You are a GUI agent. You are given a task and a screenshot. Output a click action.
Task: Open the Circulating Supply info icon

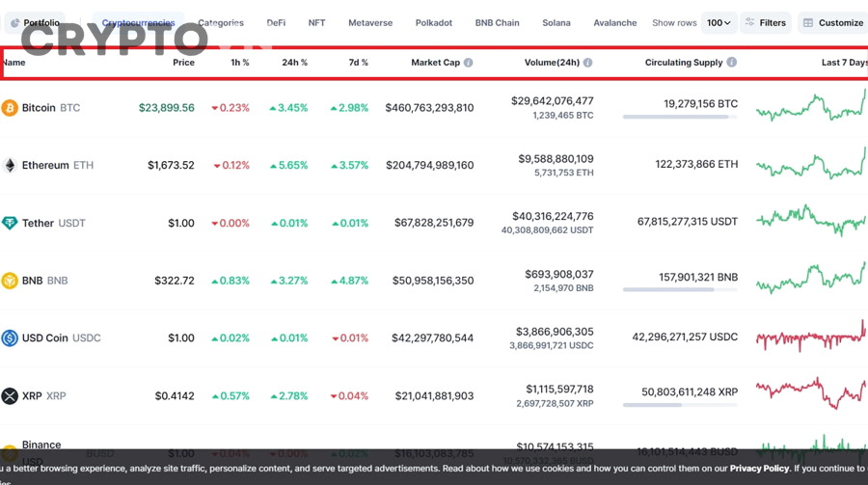tap(732, 62)
